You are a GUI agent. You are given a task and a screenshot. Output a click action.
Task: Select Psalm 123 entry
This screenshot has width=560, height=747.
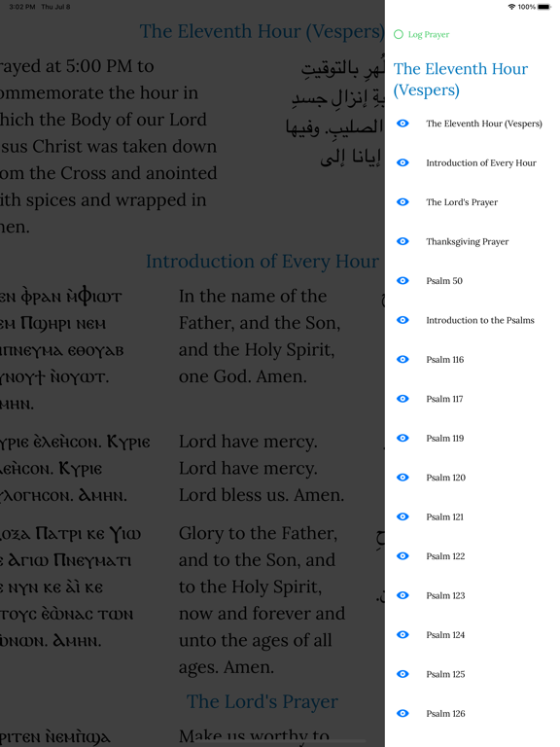[445, 595]
